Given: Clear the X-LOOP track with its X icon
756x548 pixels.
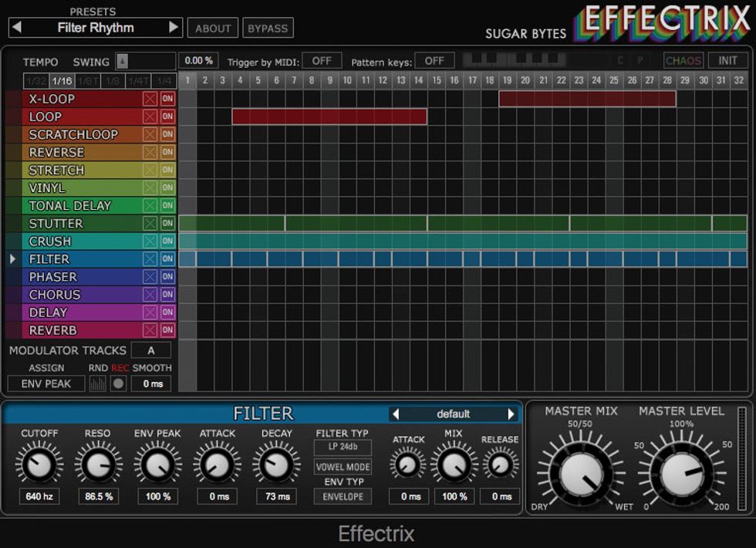Looking at the screenshot, I should coord(150,99).
